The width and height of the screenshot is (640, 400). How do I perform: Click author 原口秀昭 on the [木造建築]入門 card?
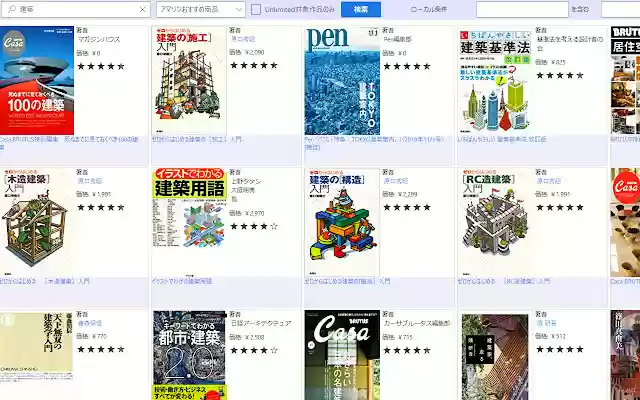[x=90, y=181]
